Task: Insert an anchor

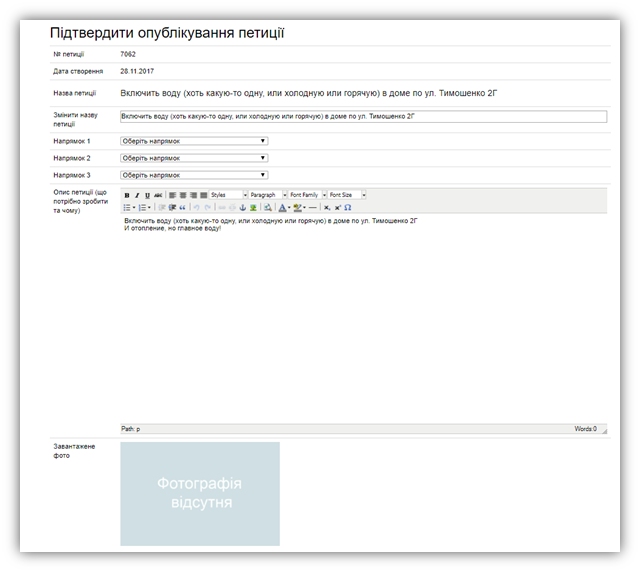Action: (242, 207)
